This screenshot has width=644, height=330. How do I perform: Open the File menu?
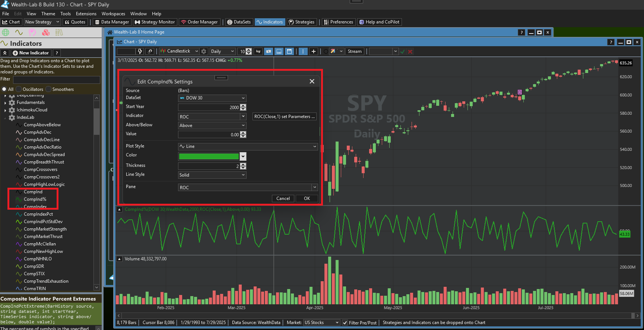click(x=6, y=14)
